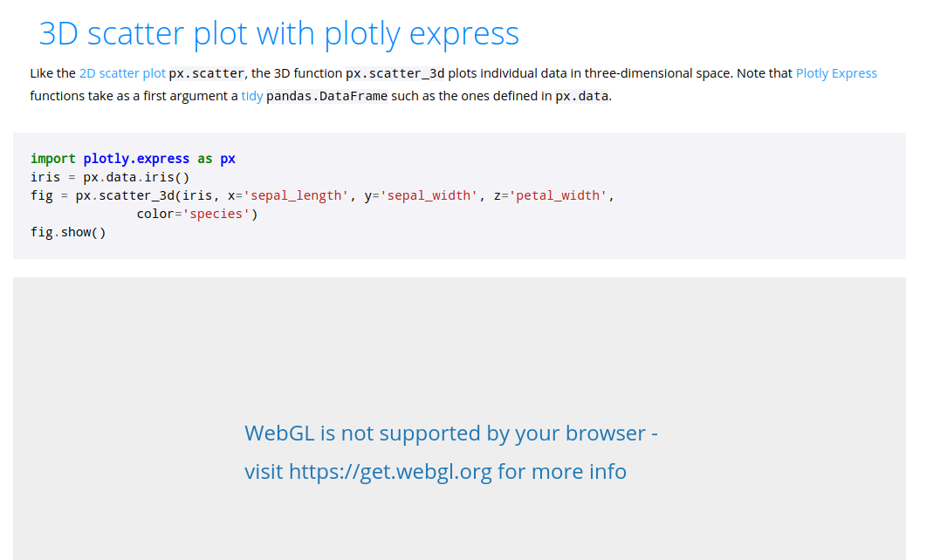Click the 'sepal_length' string in code
This screenshot has width=940, height=560.
[296, 196]
